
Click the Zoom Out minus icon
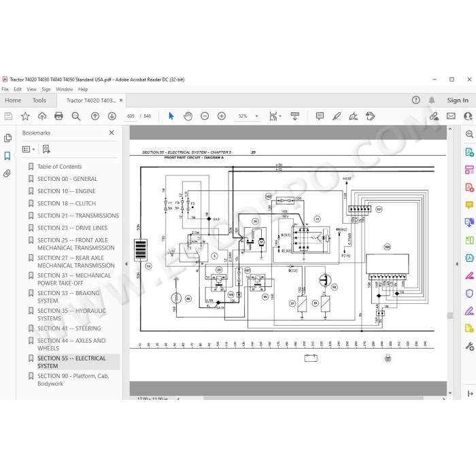205,116
